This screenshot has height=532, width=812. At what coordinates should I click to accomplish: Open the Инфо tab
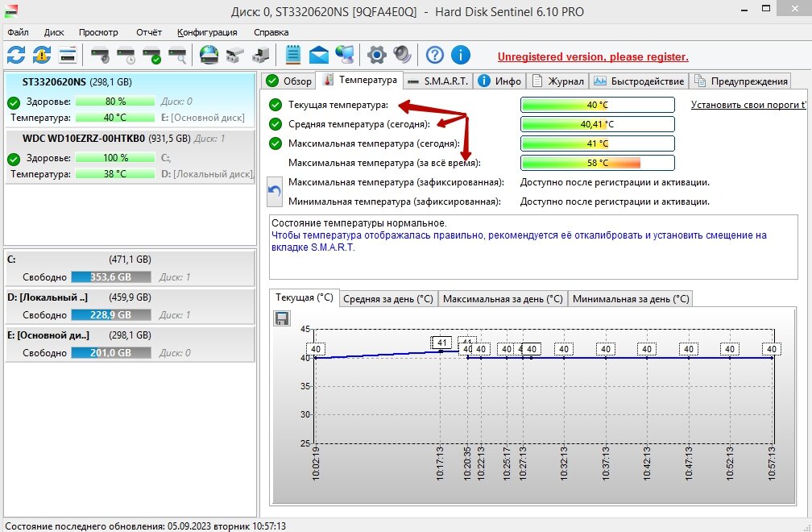499,81
